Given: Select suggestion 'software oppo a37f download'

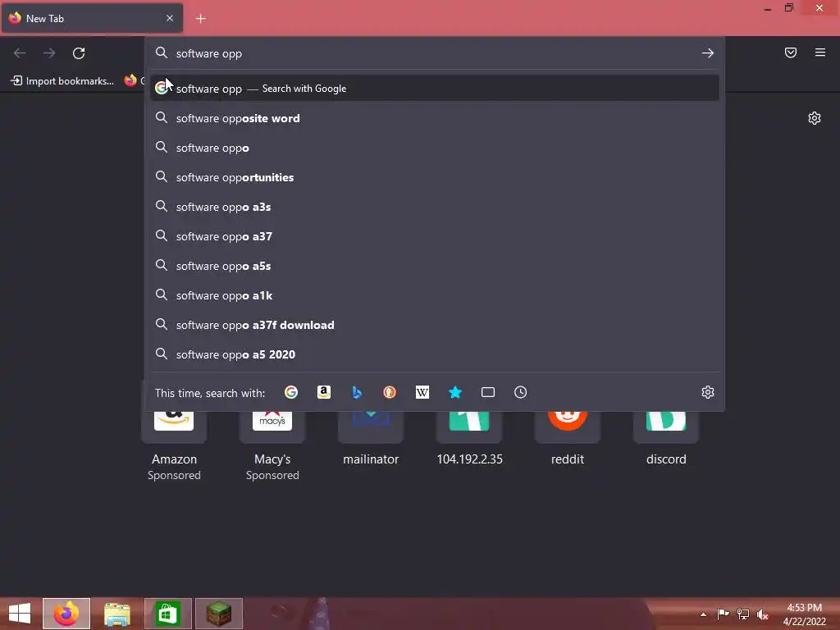Looking at the screenshot, I should click(435, 325).
